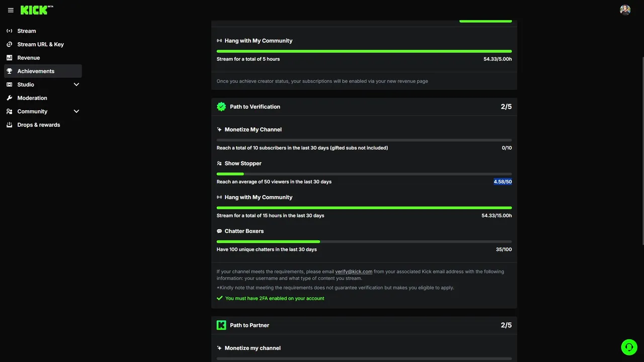Image resolution: width=644 pixels, height=362 pixels.
Task: Click the green support headset icon
Action: [x=629, y=347]
